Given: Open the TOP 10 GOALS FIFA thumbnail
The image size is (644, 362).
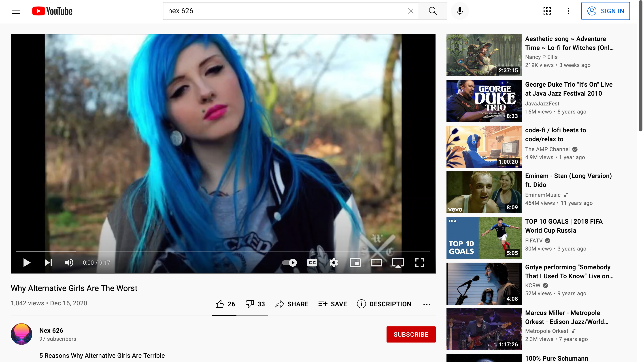Looking at the screenshot, I should click(x=484, y=238).
